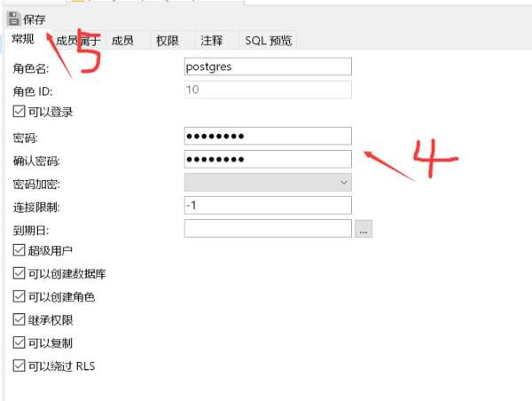Select the 注释 tab
Screen dimensions: 532x401
[211, 41]
